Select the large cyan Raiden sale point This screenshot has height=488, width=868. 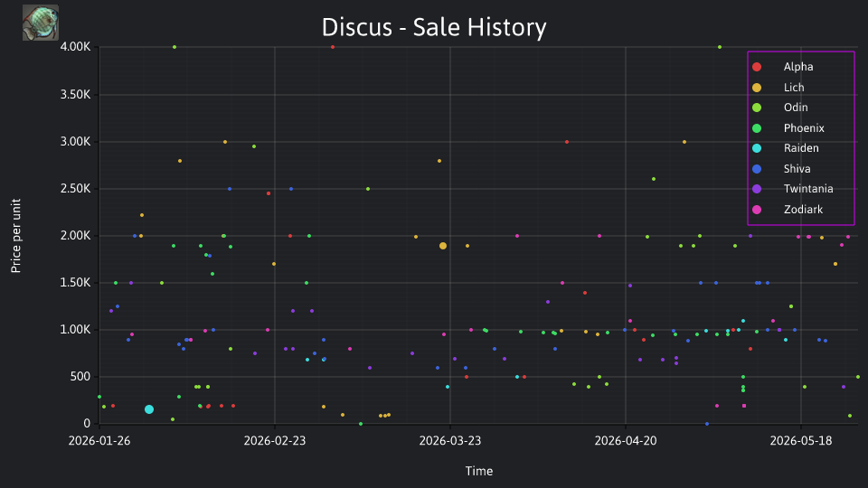149,409
